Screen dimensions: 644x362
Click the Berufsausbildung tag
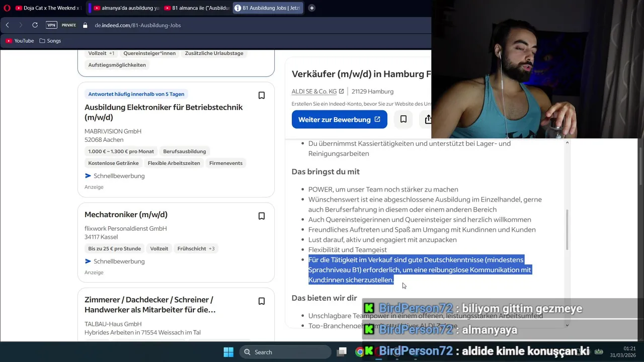(x=185, y=151)
